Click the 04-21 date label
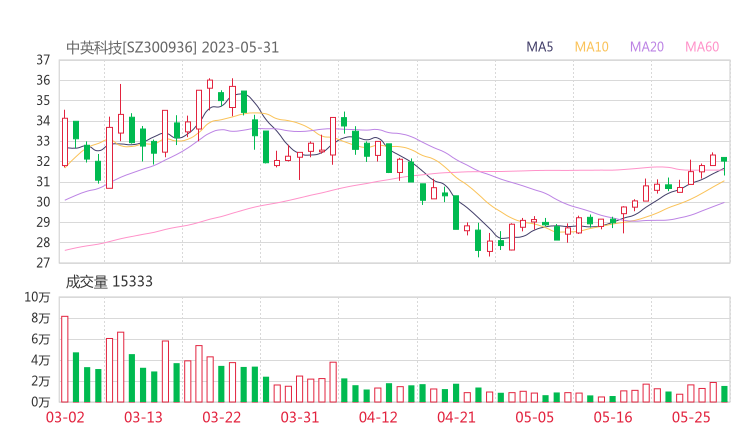Viewport: 740px width, 440px height. (456, 417)
